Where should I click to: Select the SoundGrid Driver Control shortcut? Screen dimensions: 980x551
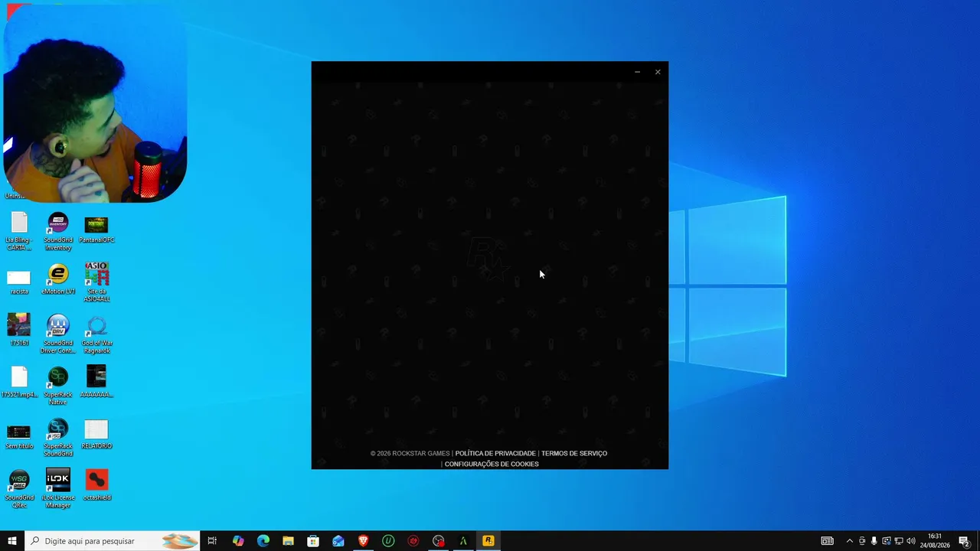[58, 334]
